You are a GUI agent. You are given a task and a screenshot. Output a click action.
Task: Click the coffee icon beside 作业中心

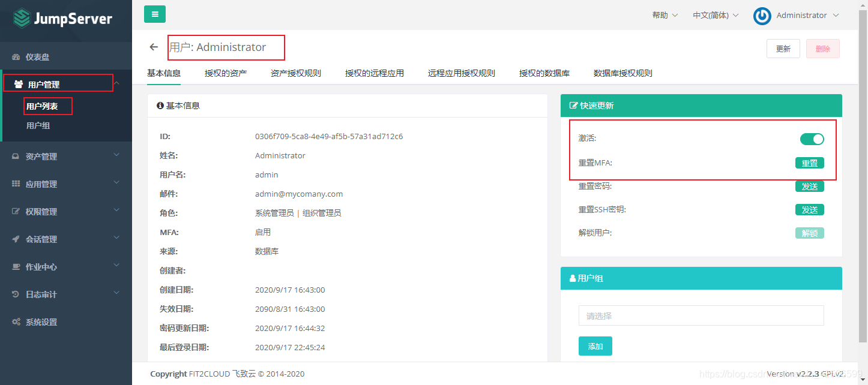point(16,267)
